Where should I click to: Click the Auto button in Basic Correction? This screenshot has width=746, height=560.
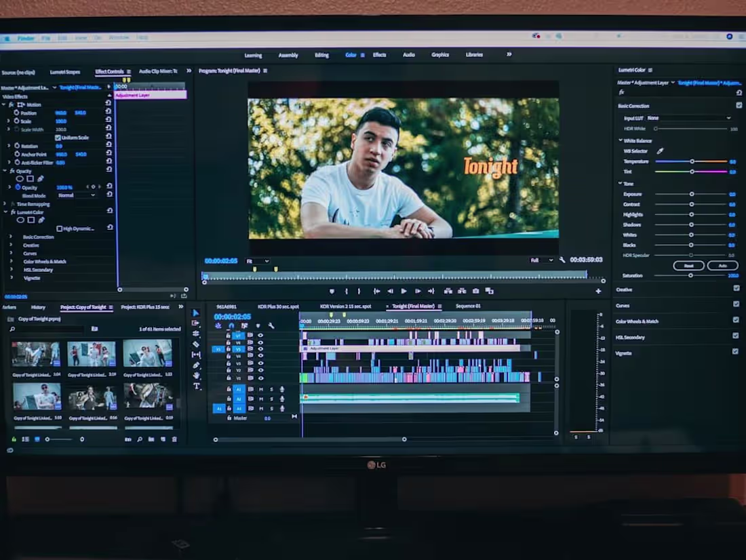(722, 265)
